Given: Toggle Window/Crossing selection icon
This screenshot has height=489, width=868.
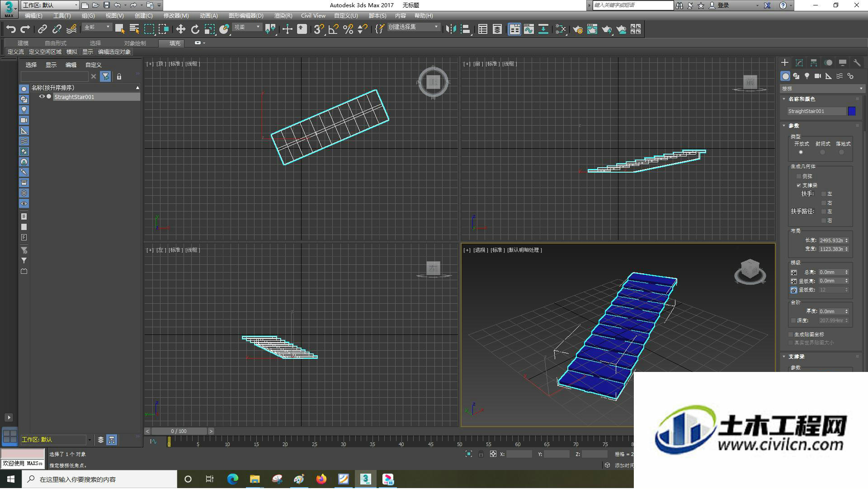Looking at the screenshot, I should (x=163, y=29).
